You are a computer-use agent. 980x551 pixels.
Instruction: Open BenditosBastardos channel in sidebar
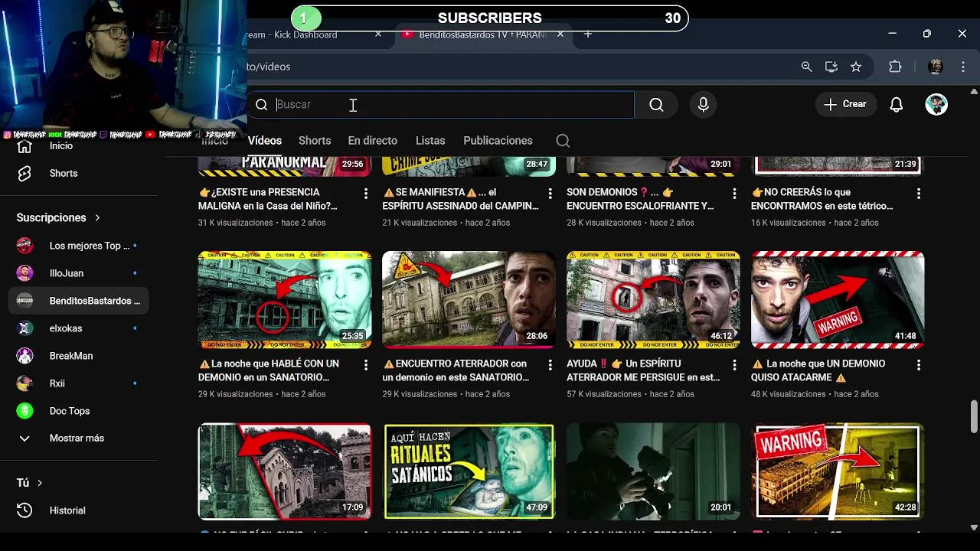click(78, 301)
